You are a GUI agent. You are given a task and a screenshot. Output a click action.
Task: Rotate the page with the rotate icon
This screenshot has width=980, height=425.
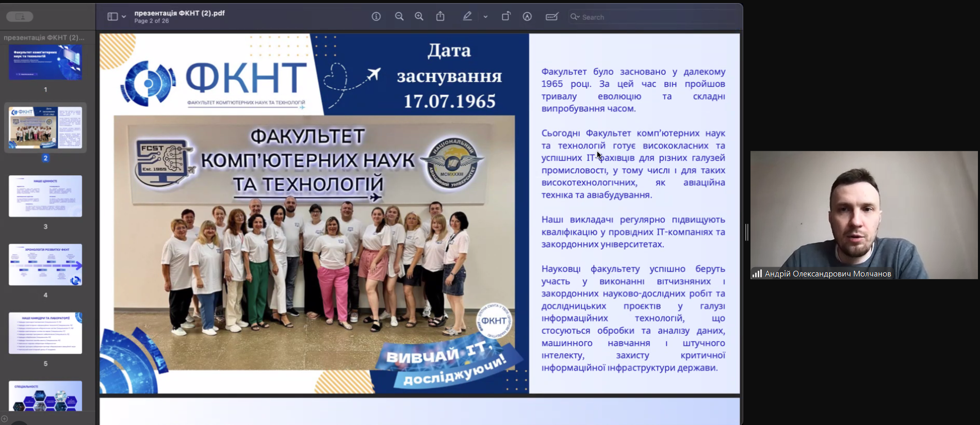click(505, 17)
